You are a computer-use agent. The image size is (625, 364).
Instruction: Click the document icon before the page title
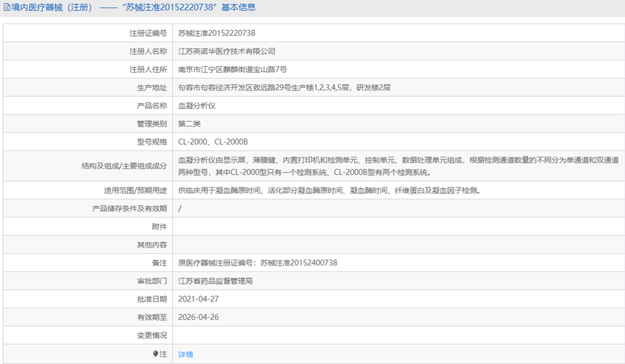(7, 7)
